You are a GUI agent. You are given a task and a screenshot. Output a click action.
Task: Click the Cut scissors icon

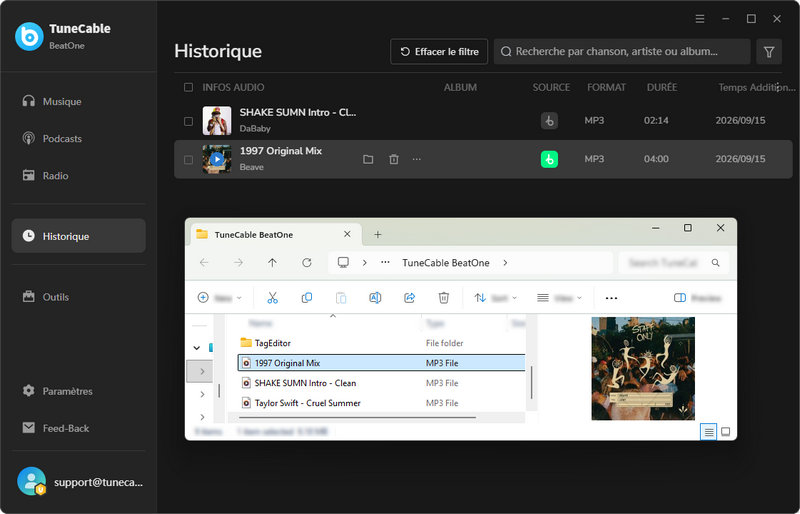click(x=272, y=298)
